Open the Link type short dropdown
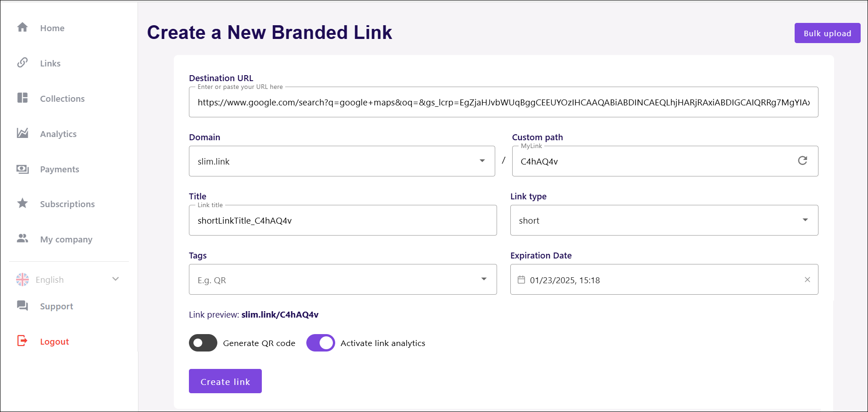The height and width of the screenshot is (412, 868). [x=664, y=220]
